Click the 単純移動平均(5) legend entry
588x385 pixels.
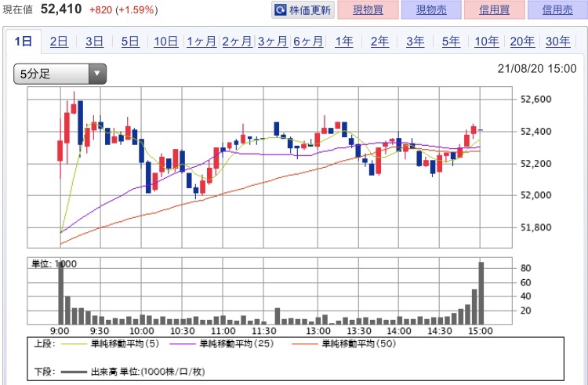(x=125, y=343)
